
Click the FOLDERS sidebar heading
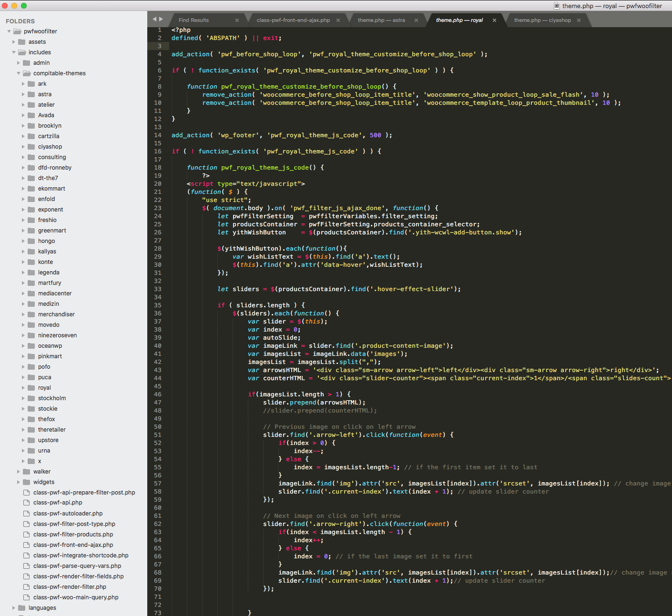[x=20, y=21]
